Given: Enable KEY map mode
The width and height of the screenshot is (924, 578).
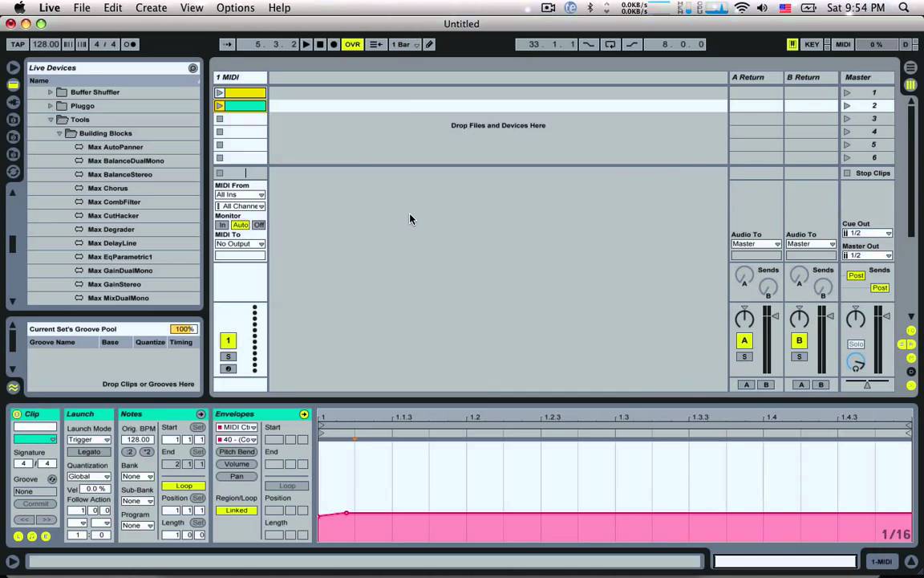Looking at the screenshot, I should (x=812, y=44).
